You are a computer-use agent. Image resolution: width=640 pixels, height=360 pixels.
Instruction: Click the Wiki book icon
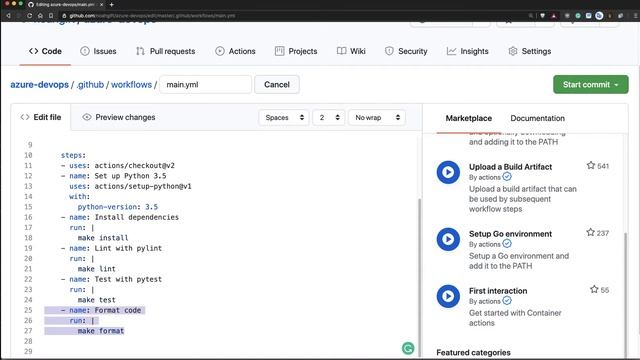pos(341,51)
